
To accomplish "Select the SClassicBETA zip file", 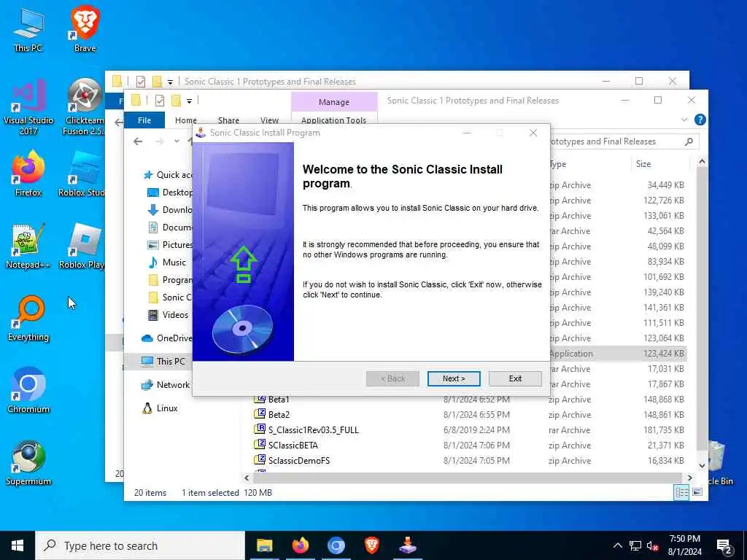I will 286,446.
